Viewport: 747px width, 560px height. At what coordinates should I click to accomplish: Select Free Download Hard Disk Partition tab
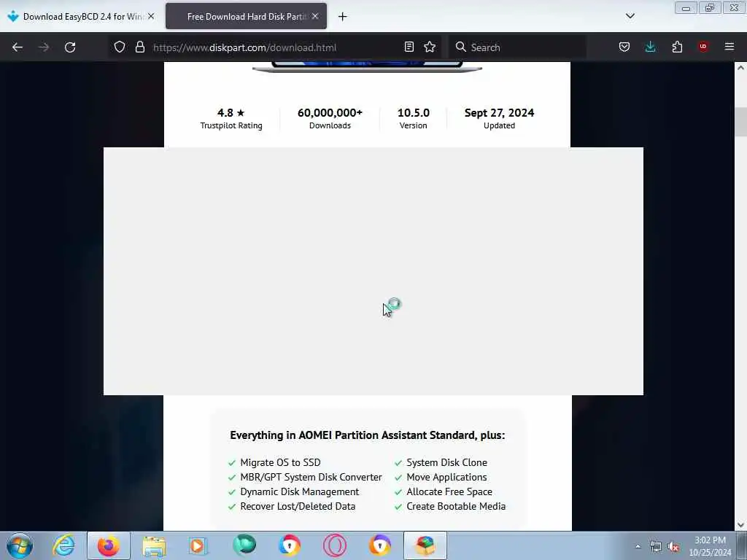[247, 17]
